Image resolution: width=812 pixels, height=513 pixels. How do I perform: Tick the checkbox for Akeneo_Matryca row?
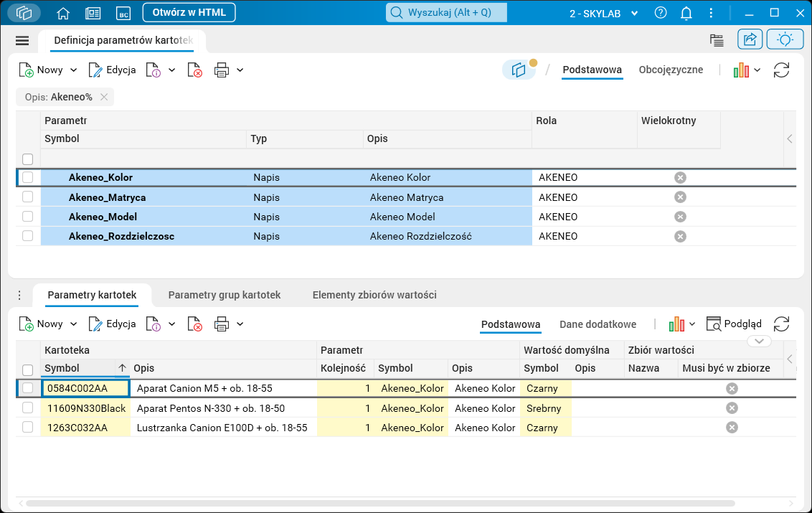(28, 197)
